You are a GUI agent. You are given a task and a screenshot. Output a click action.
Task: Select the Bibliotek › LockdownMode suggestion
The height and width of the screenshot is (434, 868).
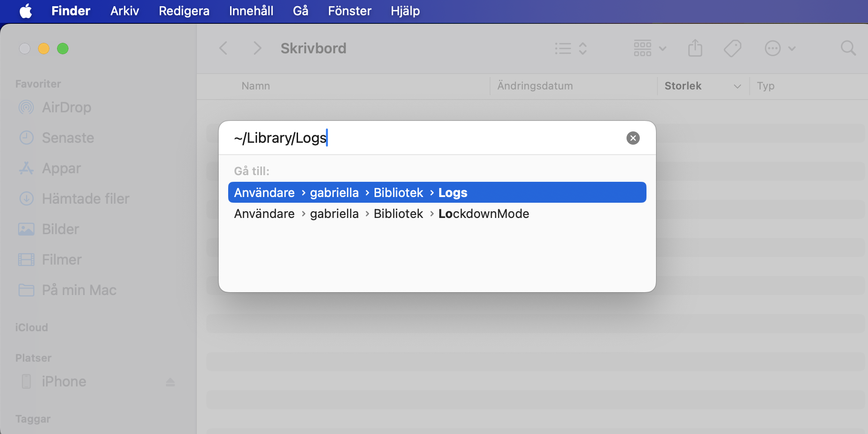point(437,214)
